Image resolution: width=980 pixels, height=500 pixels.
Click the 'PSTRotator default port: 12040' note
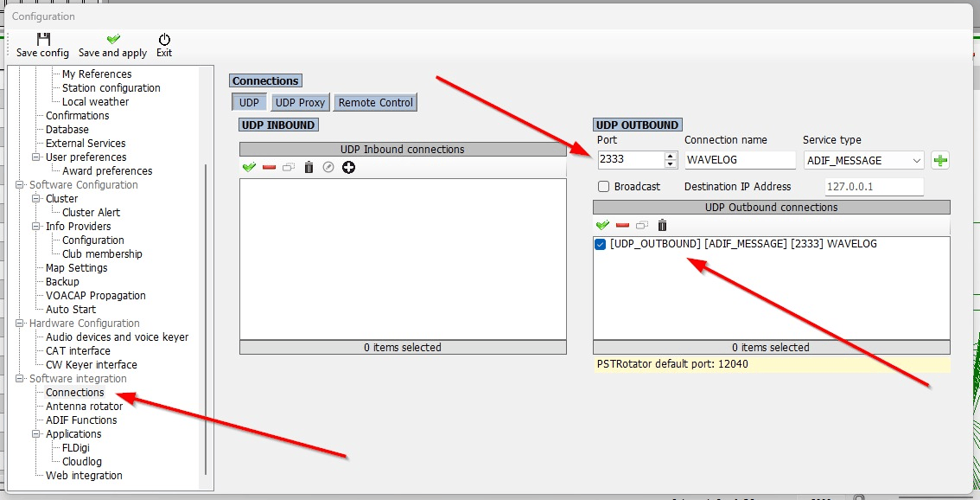pyautogui.click(x=673, y=363)
